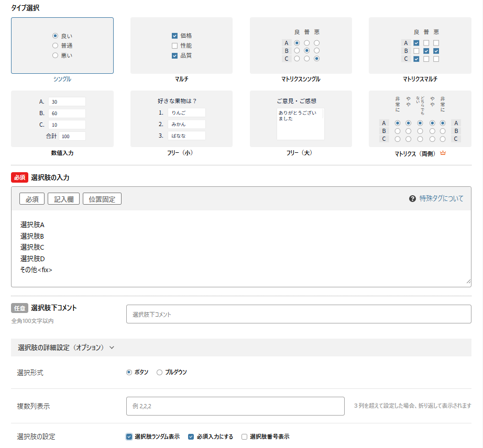
Task: Select the フリー（小）question type
Action: click(x=181, y=119)
